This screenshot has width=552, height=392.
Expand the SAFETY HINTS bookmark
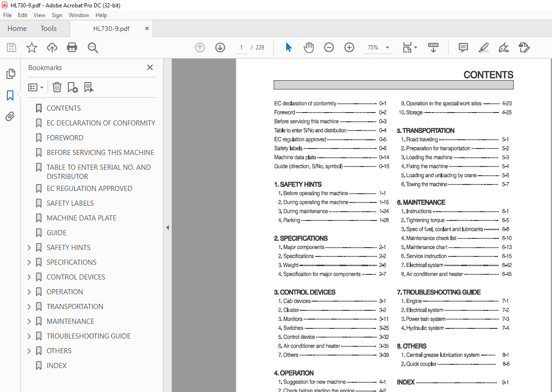(x=29, y=248)
